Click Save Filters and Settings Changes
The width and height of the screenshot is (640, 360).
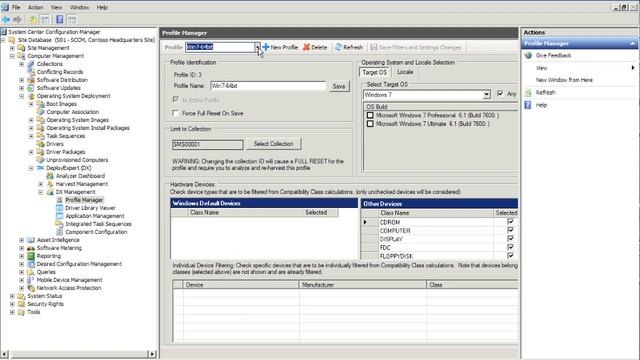[416, 47]
